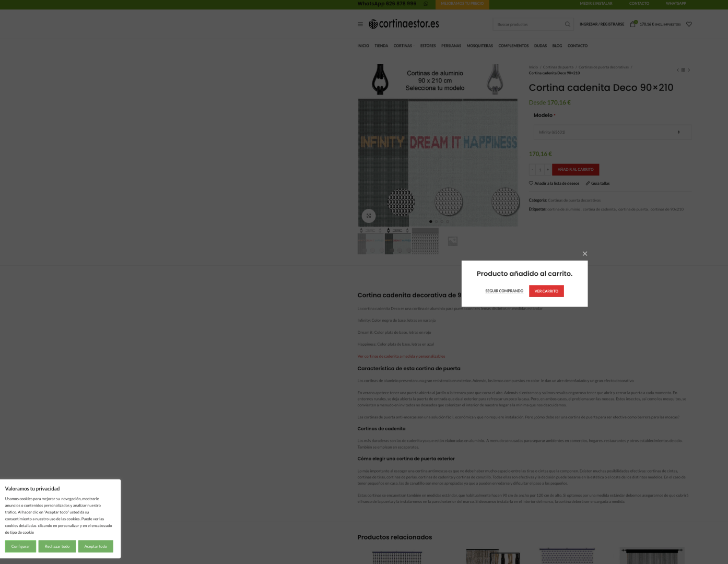Close the added-to-cart popup with the X
728x564 pixels.
[585, 254]
